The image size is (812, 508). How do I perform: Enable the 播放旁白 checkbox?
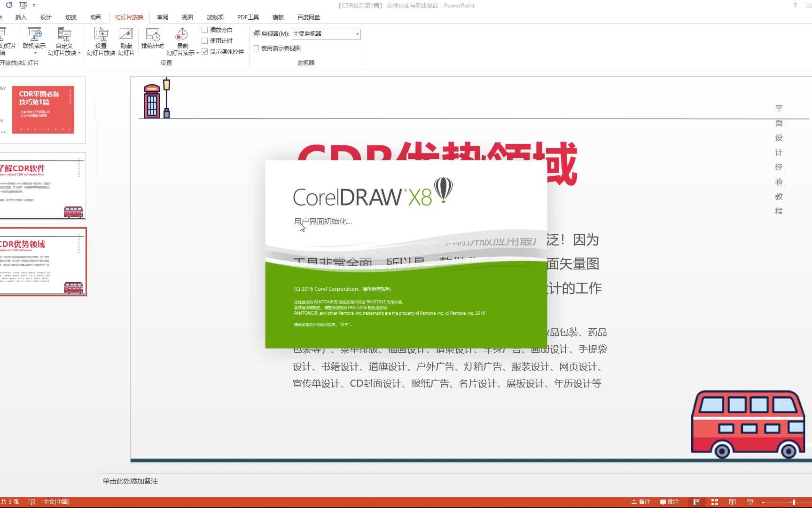pos(205,30)
